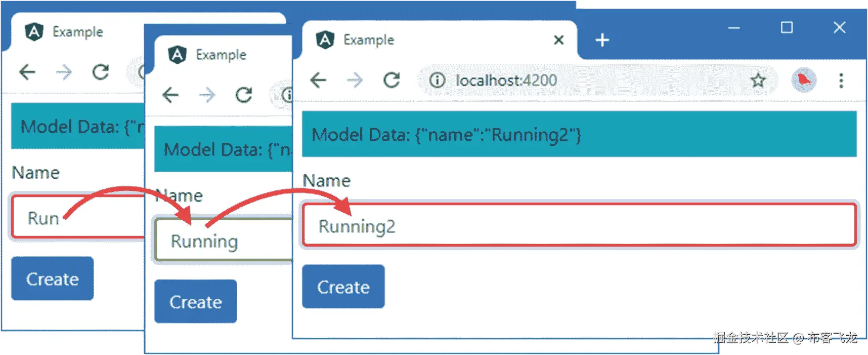Click forward arrow in leftmost browser window

point(64,72)
